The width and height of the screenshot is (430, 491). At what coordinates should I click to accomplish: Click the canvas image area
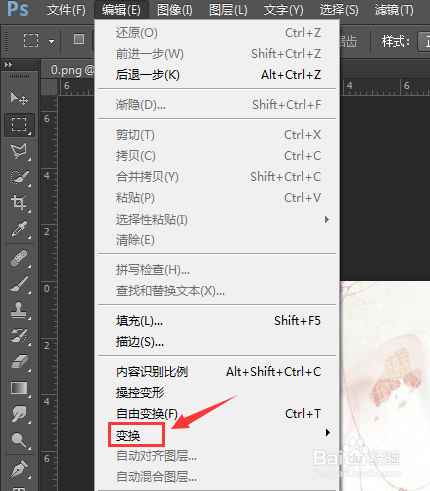click(x=385, y=386)
